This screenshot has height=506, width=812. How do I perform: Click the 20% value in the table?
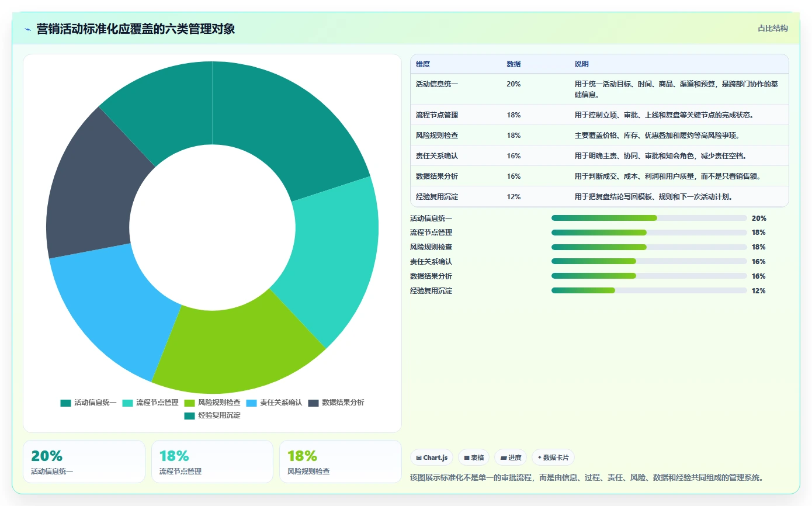[513, 84]
